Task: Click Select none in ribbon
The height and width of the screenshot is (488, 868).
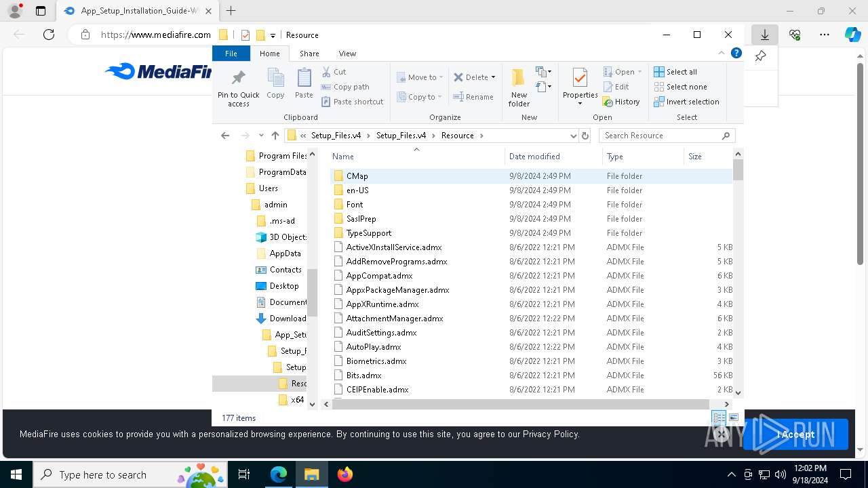Action: 680,87
